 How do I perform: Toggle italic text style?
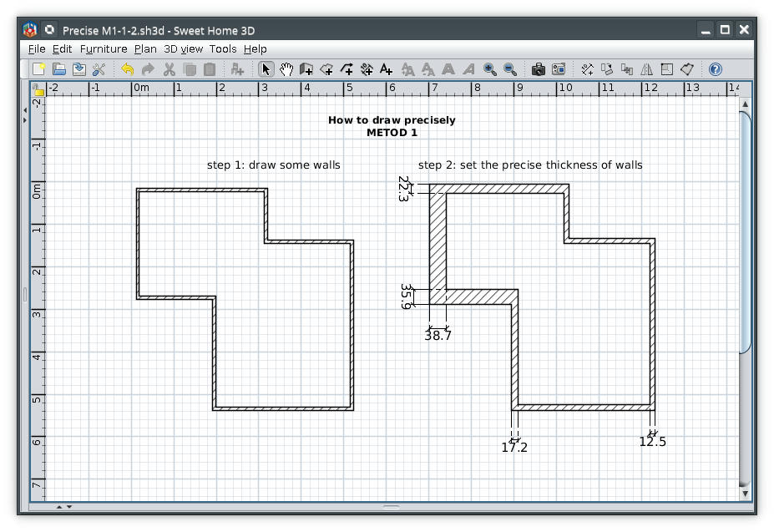point(468,69)
